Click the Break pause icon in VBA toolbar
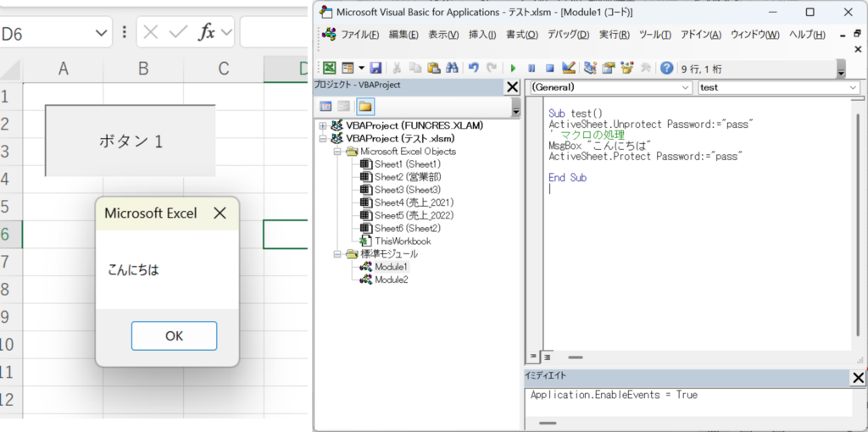 tap(531, 68)
